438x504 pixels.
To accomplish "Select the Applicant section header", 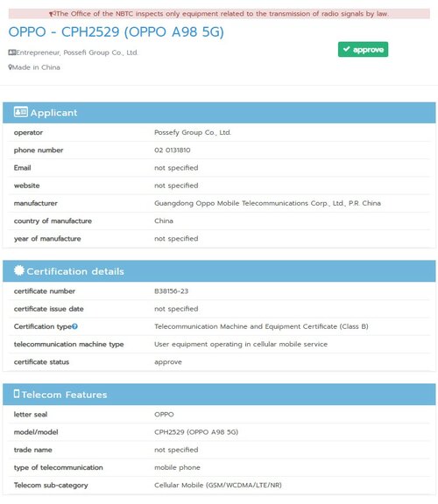I will 219,113.
